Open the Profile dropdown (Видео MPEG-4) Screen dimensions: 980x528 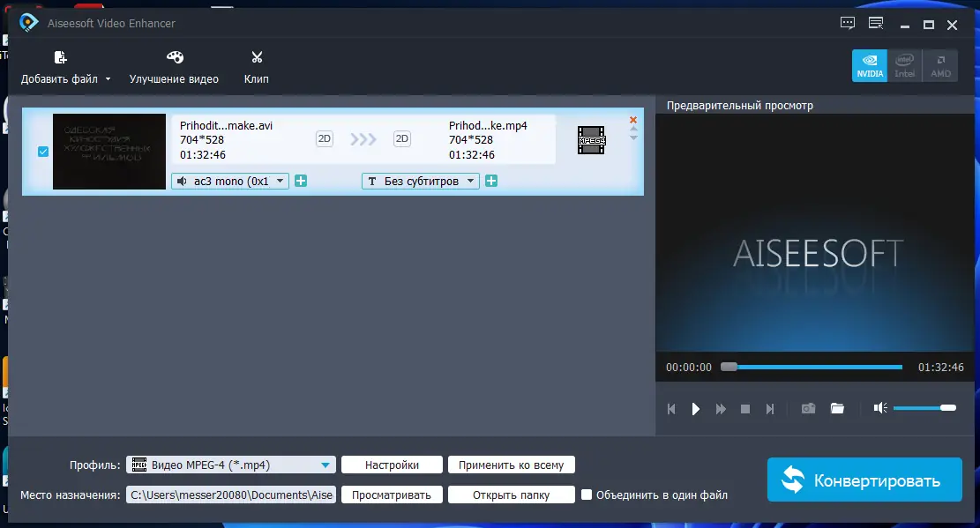pos(230,465)
